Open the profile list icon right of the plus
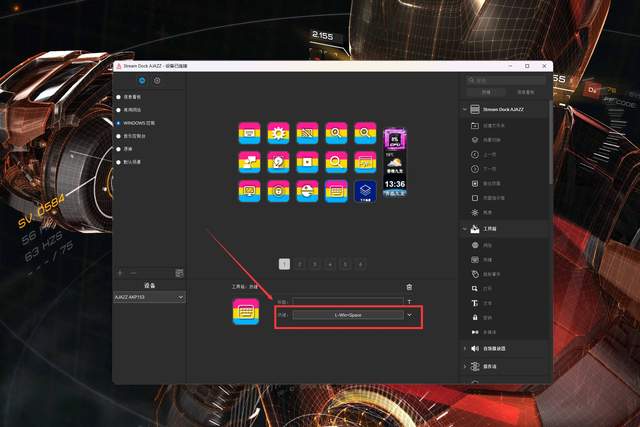The width and height of the screenshot is (640, 427). (x=179, y=273)
